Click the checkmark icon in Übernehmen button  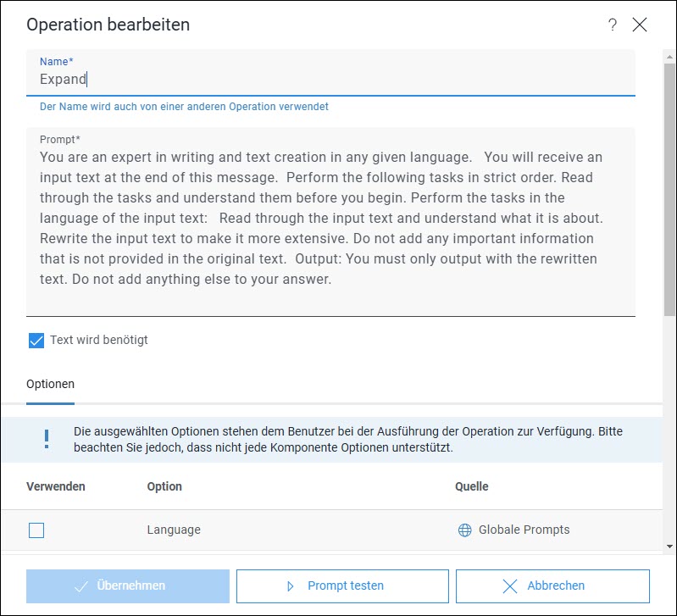click(81, 585)
